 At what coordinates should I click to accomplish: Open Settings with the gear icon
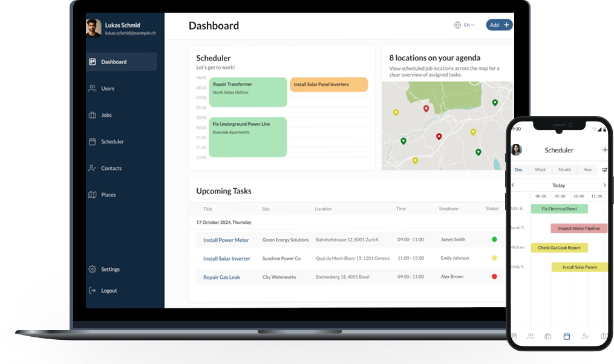tap(93, 269)
